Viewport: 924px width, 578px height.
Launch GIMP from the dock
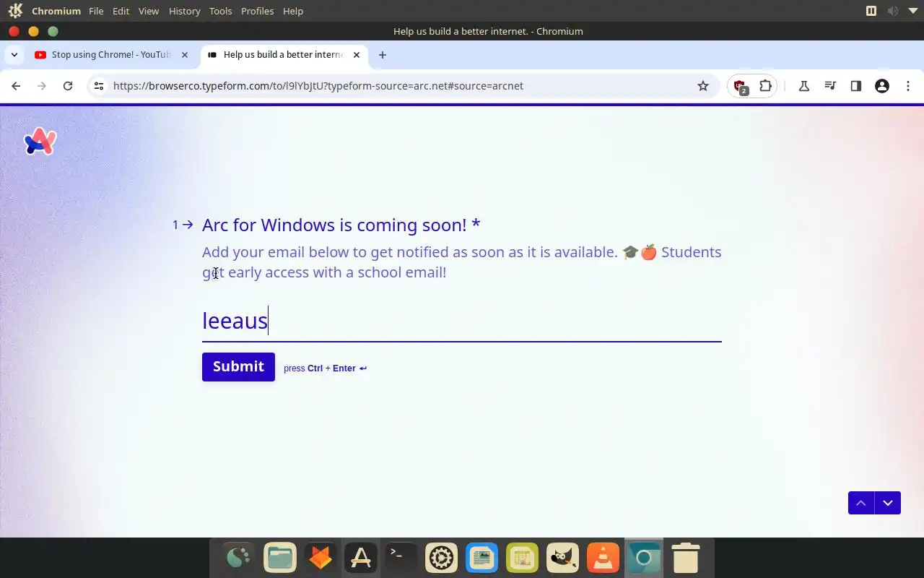[563, 558]
